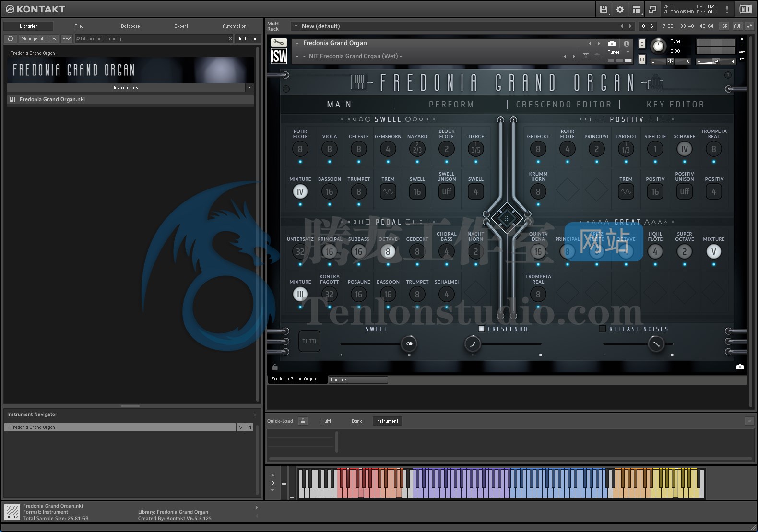The image size is (758, 532).
Task: Toggle the rack view layout icon
Action: point(636,9)
